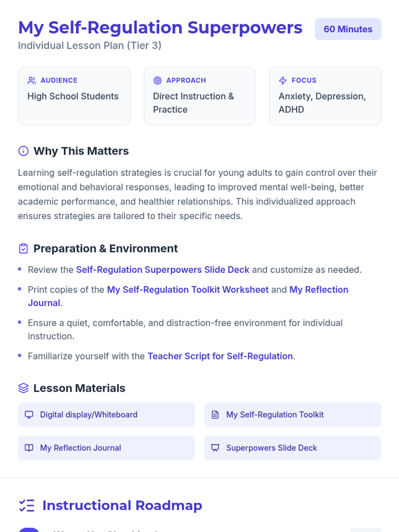This screenshot has width=399, height=532.
Task: Select the Superpowers Slide Deck material card
Action: [293, 448]
